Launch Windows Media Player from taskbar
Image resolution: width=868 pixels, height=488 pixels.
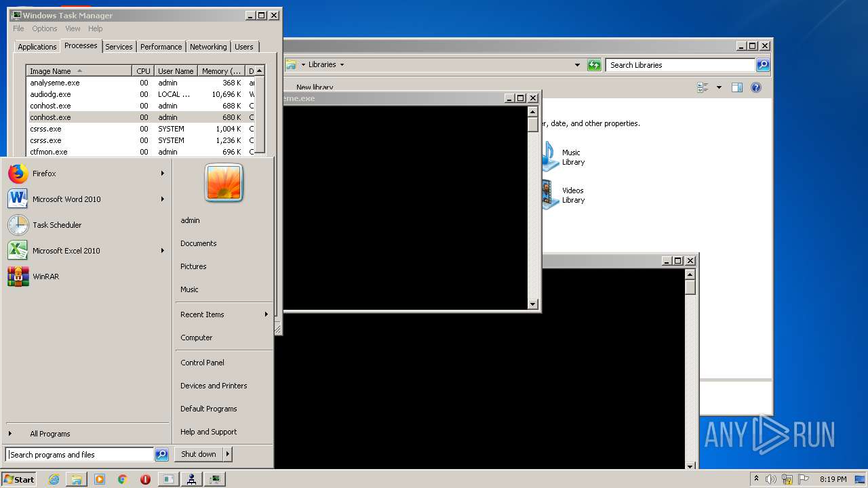[100, 479]
